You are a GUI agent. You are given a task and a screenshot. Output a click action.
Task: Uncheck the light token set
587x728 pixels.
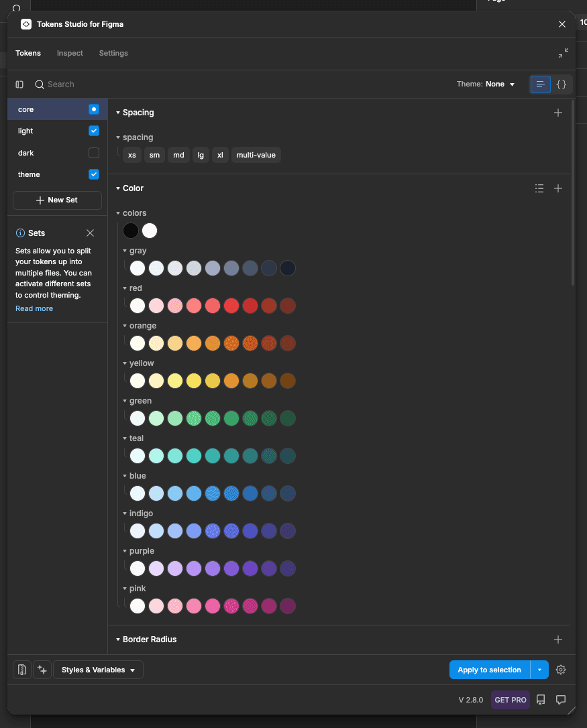point(94,131)
